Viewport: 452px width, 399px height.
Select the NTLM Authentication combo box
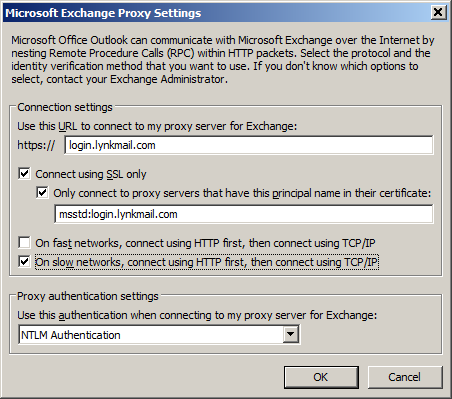(x=159, y=335)
